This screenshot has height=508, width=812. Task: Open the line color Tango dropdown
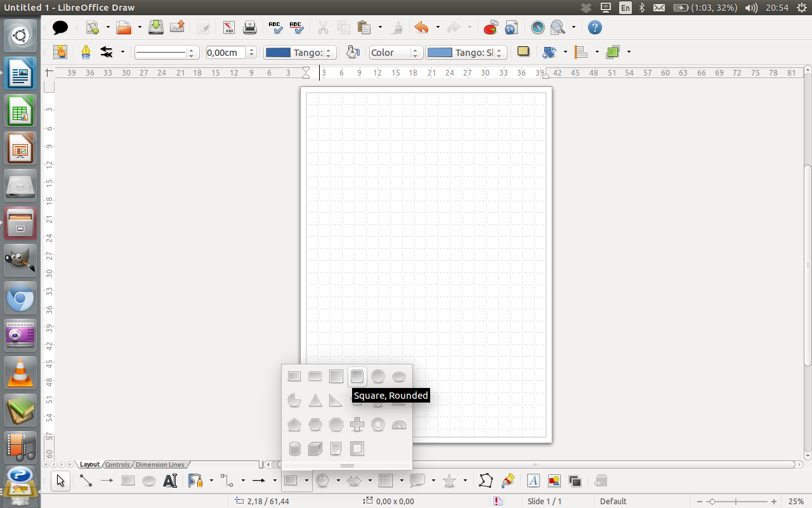click(300, 53)
